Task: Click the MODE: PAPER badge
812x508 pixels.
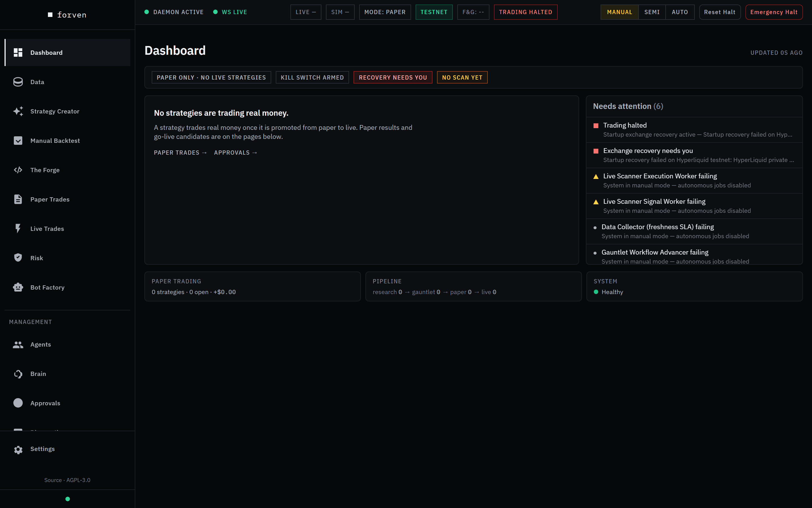Action: [x=385, y=12]
